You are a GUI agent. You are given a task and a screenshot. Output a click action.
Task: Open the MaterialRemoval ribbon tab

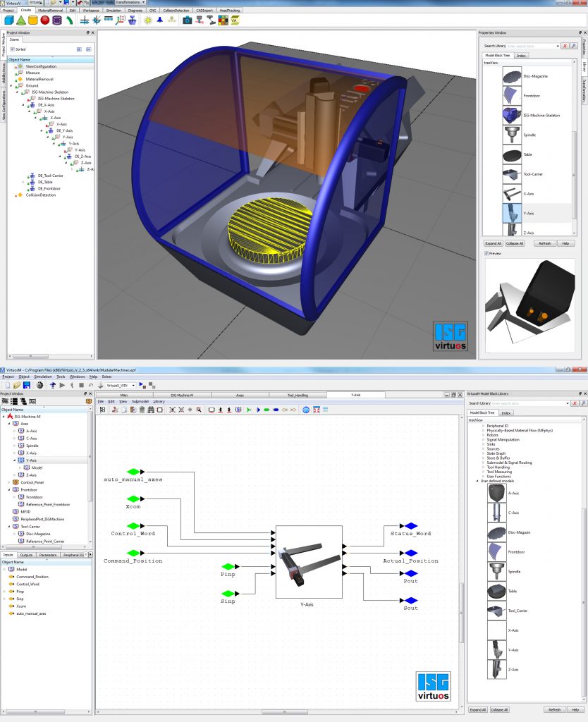(x=50, y=11)
